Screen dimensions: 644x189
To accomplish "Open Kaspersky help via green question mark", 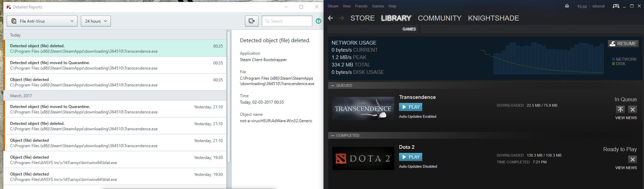I will (x=318, y=21).
